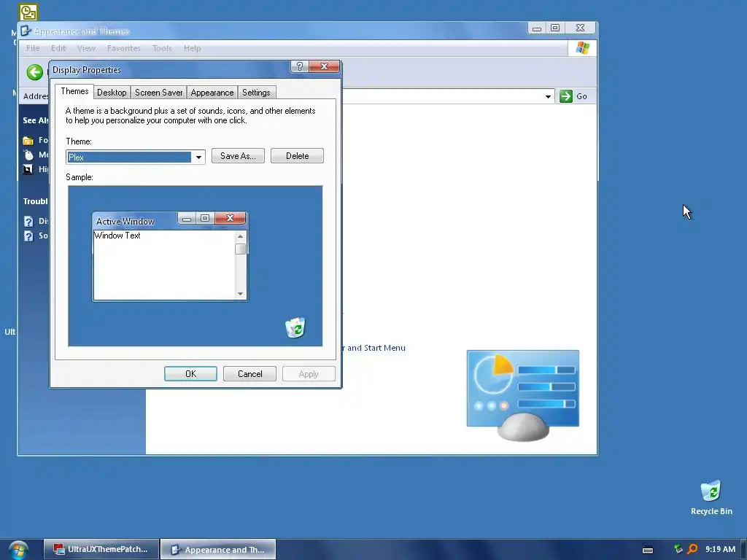Click the 9:19 AM taskbar clock
Image resolution: width=747 pixels, height=560 pixels.
click(x=720, y=549)
